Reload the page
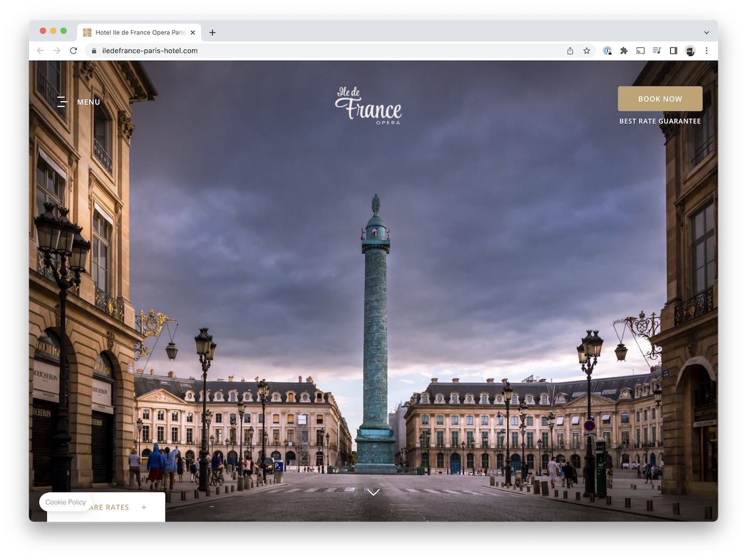 (74, 51)
